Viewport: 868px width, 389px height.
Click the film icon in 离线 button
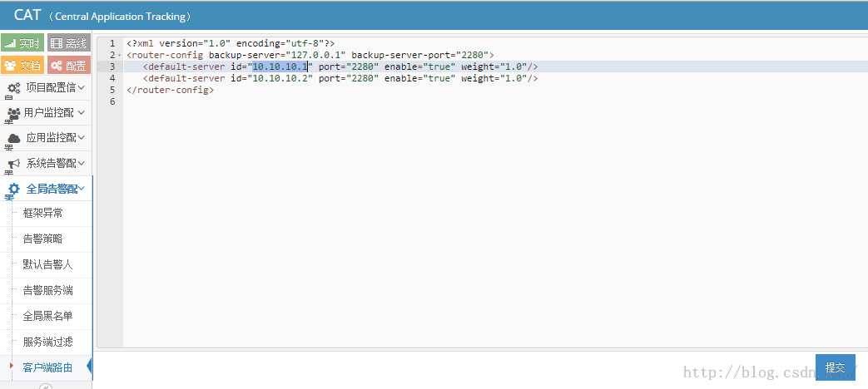point(57,43)
